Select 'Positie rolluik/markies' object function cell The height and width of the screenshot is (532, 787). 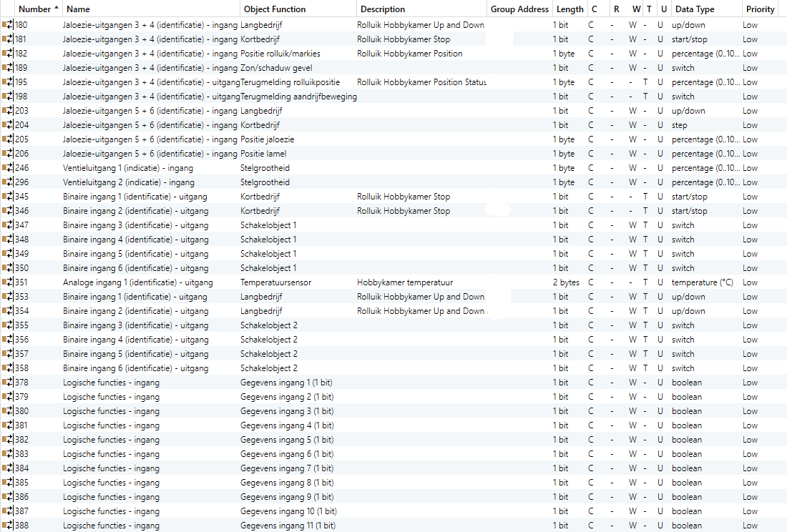[280, 54]
